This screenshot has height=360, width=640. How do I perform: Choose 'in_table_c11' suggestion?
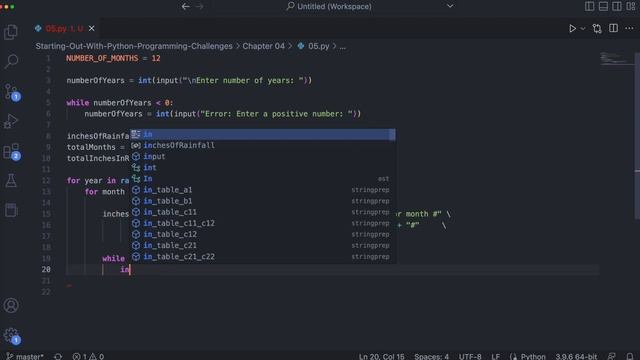(x=263, y=212)
